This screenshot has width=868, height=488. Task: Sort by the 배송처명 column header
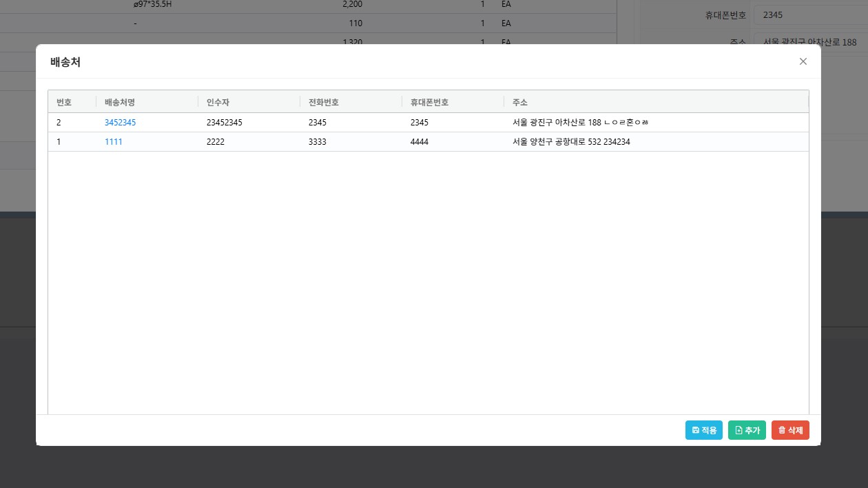tap(120, 102)
